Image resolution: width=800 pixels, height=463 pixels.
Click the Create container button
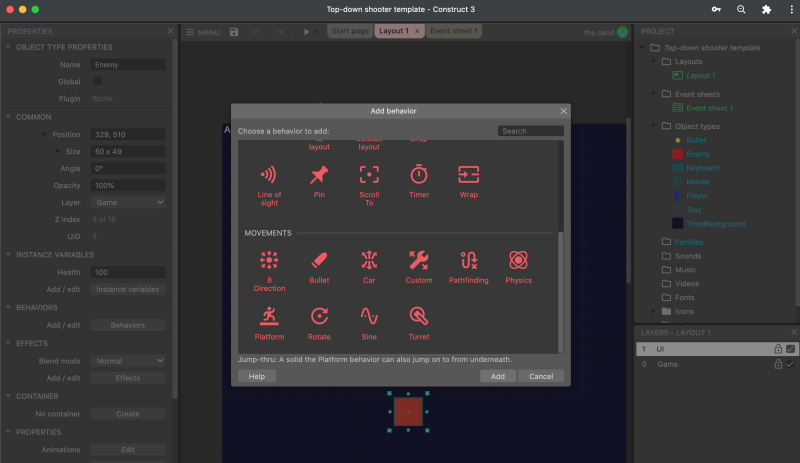pyautogui.click(x=128, y=414)
